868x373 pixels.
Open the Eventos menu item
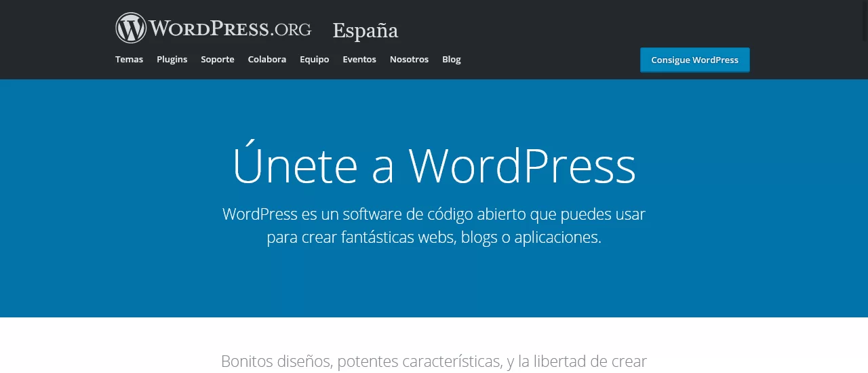tap(359, 59)
